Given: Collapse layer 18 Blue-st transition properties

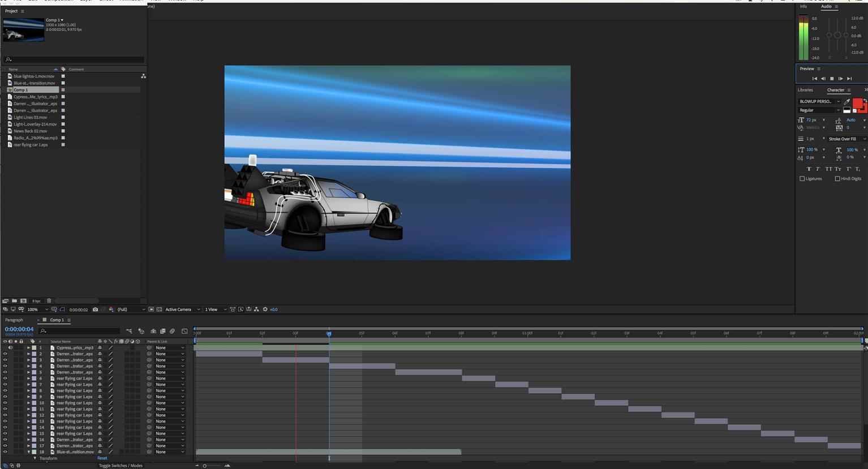Looking at the screenshot, I should point(29,452).
